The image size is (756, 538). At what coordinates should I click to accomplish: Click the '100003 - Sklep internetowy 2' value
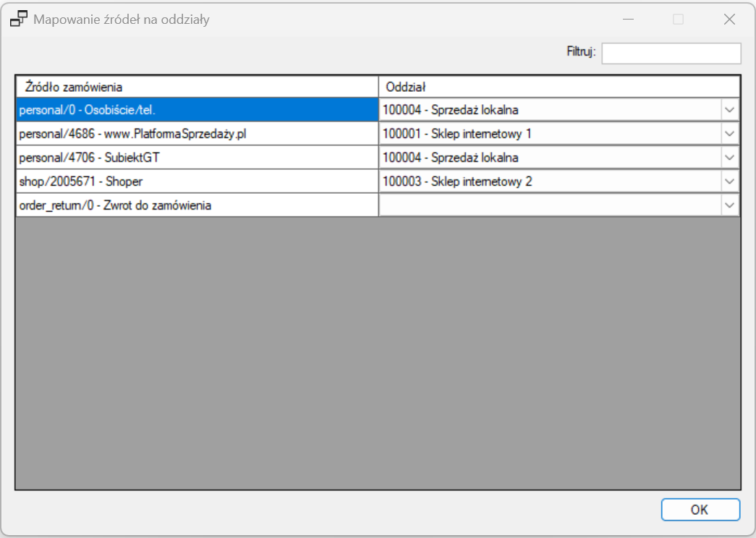[x=457, y=182]
